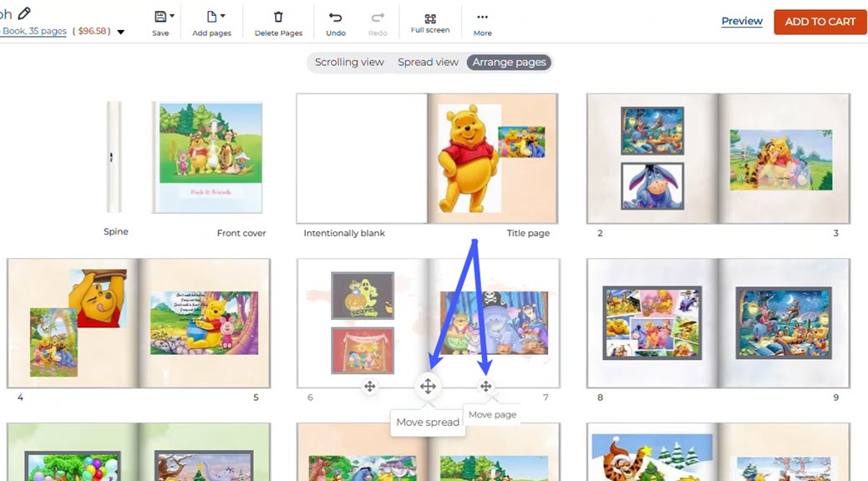Select page 9 night scene thumbnail
Screen dimensions: 868x481
(784, 323)
